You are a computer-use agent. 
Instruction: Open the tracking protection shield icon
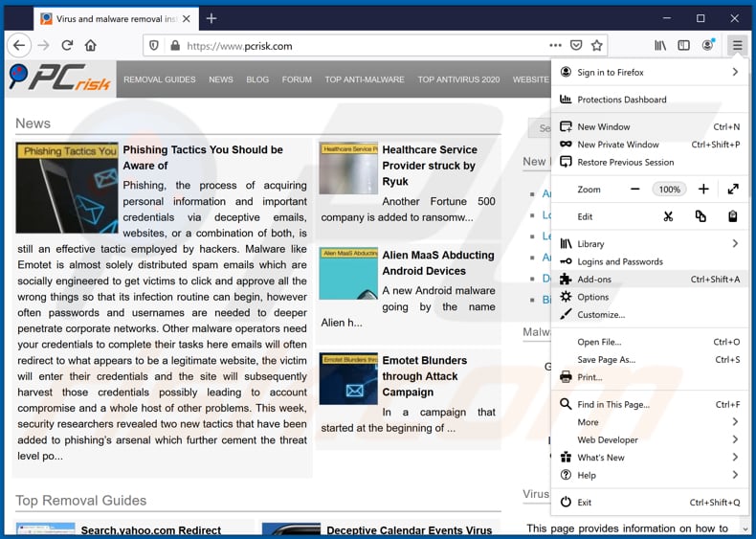[x=154, y=46]
